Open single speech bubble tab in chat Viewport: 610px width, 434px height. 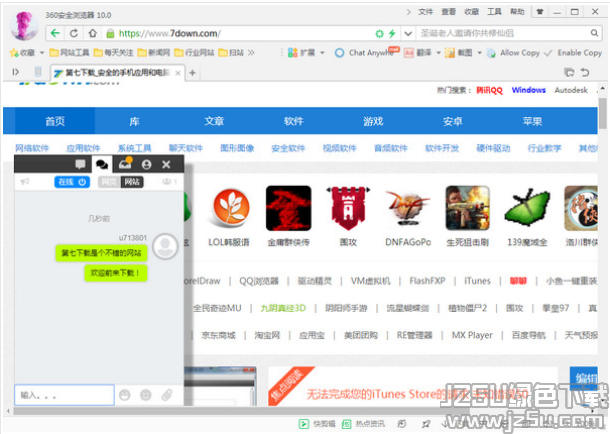80,164
